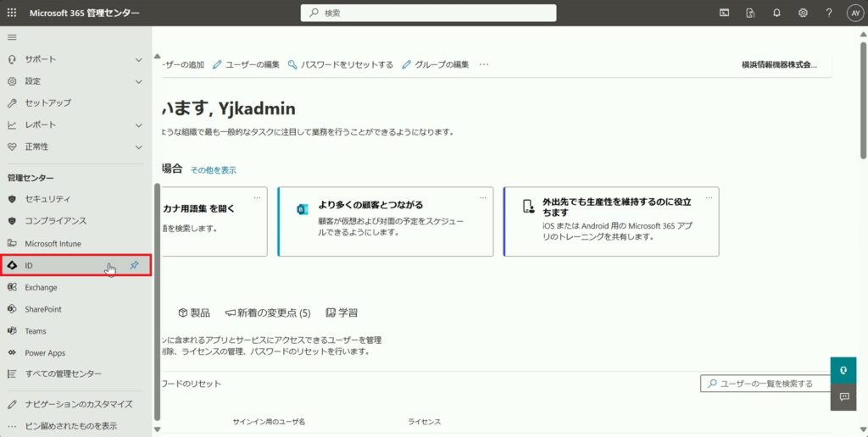The width and height of the screenshot is (868, 437).
Task: Click the Security shield icon
Action: (12, 198)
